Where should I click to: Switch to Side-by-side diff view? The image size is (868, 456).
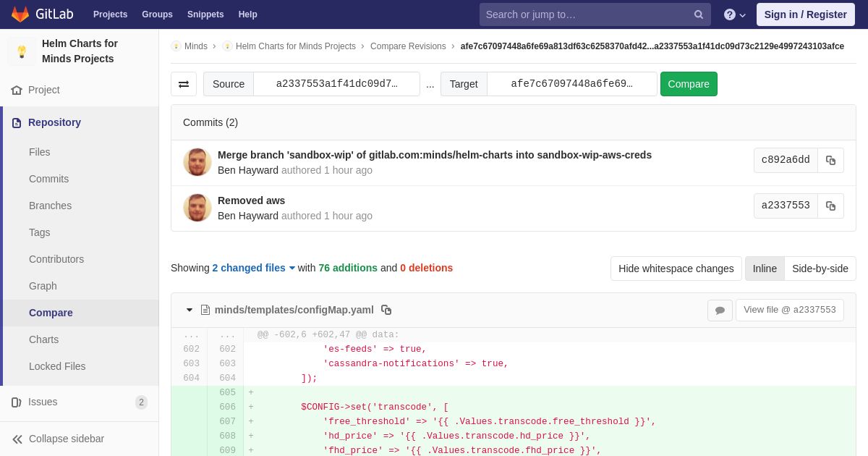(820, 269)
